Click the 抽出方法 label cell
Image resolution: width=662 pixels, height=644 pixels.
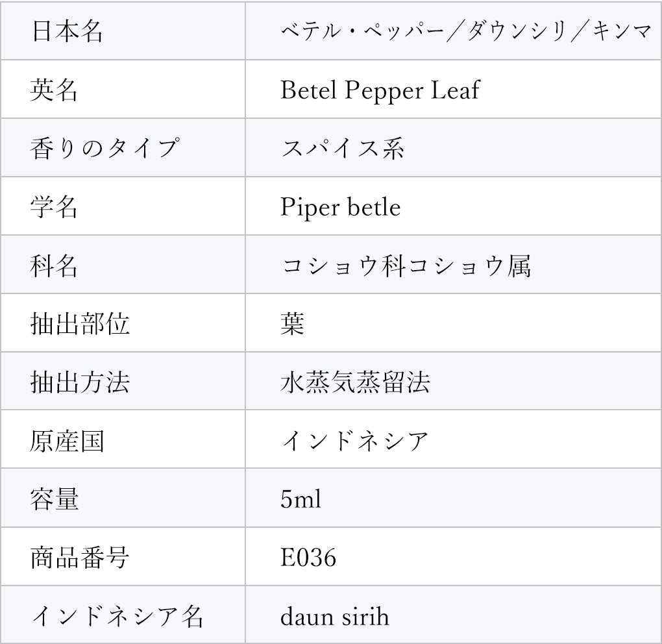coord(80,382)
